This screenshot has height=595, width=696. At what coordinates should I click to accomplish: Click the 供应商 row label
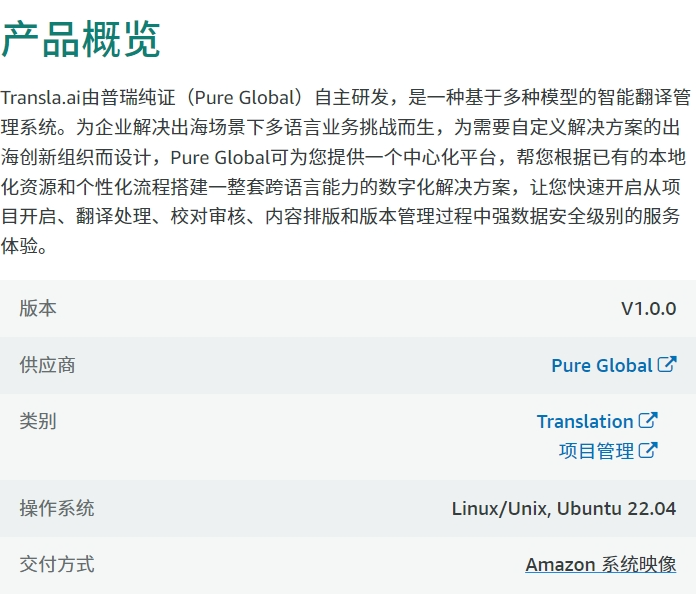pos(47,365)
